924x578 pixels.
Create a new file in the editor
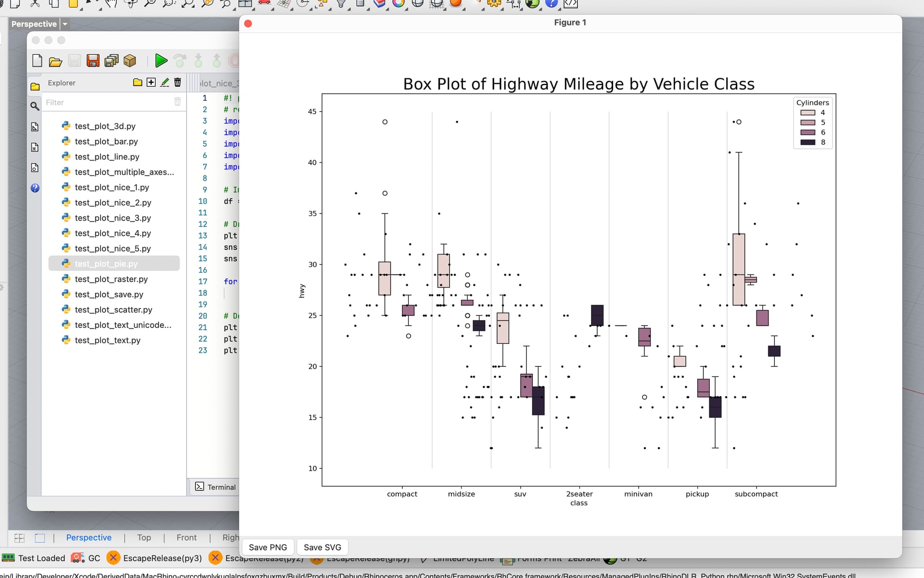point(37,61)
